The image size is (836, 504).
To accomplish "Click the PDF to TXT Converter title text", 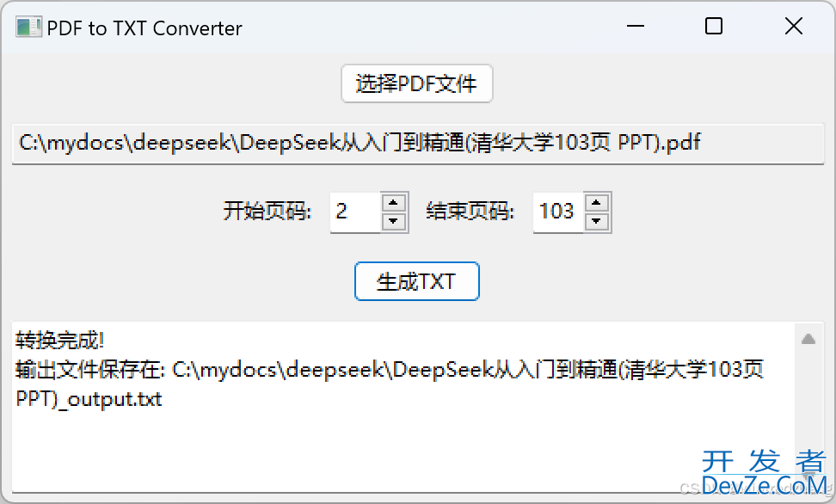I will [x=144, y=28].
